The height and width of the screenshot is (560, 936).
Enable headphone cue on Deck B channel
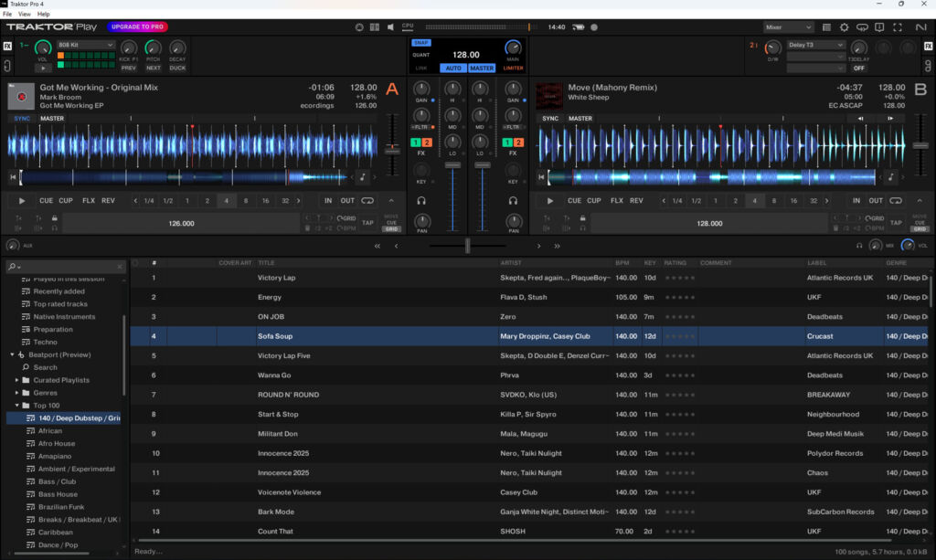pyautogui.click(x=513, y=200)
